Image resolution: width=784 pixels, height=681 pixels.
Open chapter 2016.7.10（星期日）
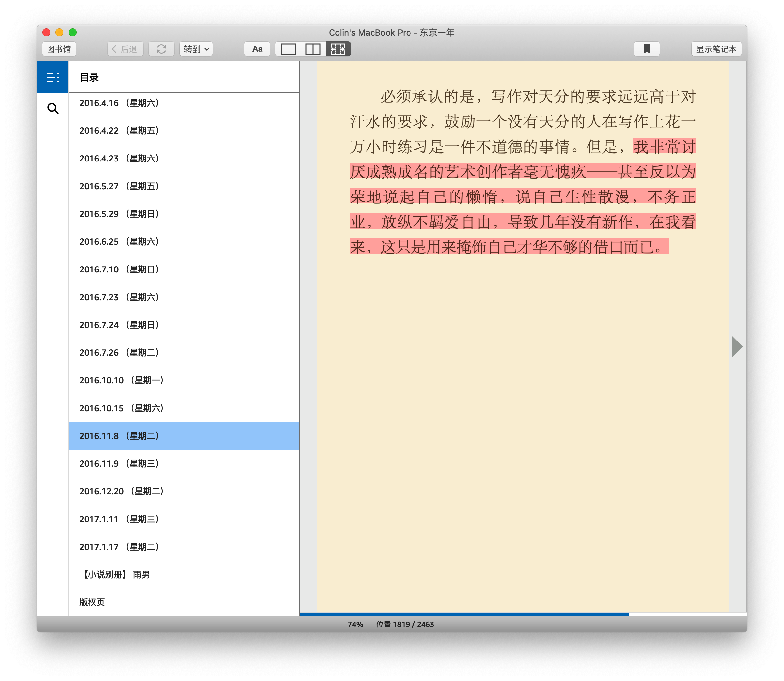pyautogui.click(x=184, y=269)
